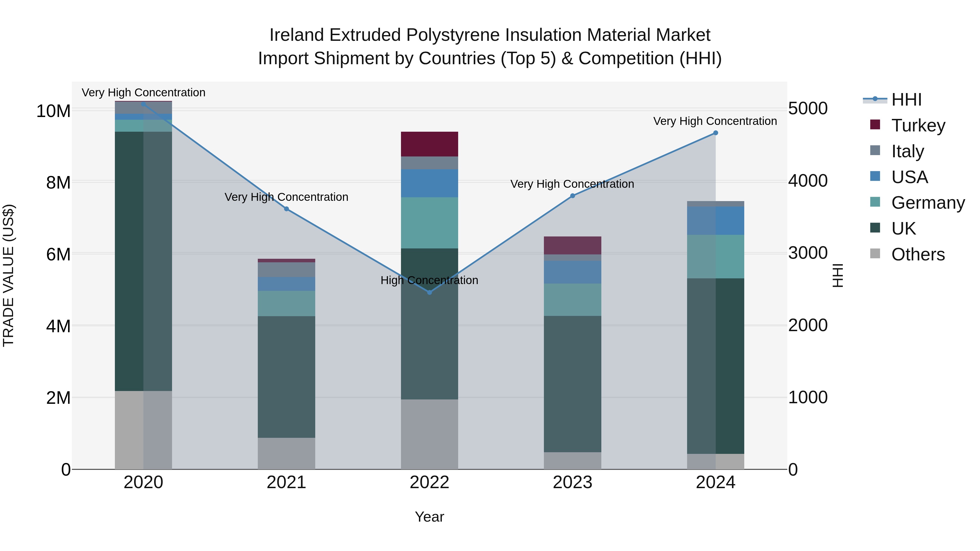Select the USA segment of the 2023 bar

pos(572,272)
